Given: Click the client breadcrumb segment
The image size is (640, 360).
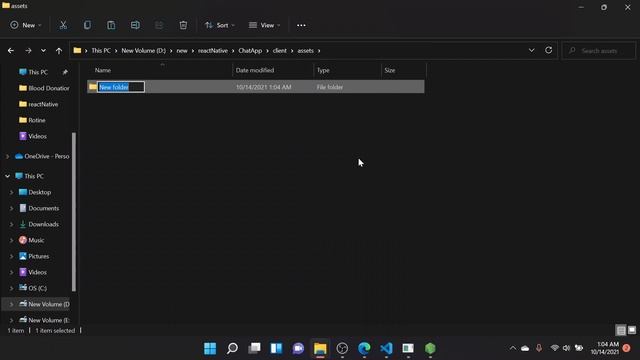Looking at the screenshot, I should pos(280,51).
